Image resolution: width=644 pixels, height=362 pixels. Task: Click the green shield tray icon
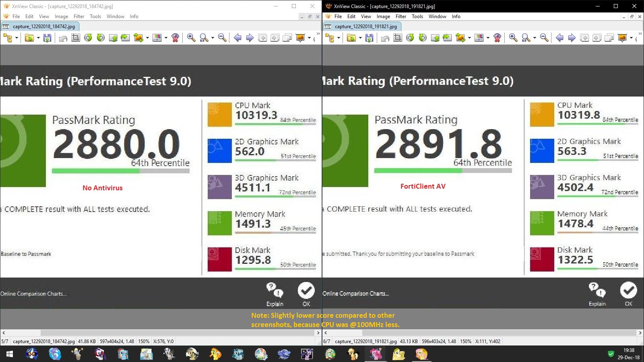click(x=611, y=354)
